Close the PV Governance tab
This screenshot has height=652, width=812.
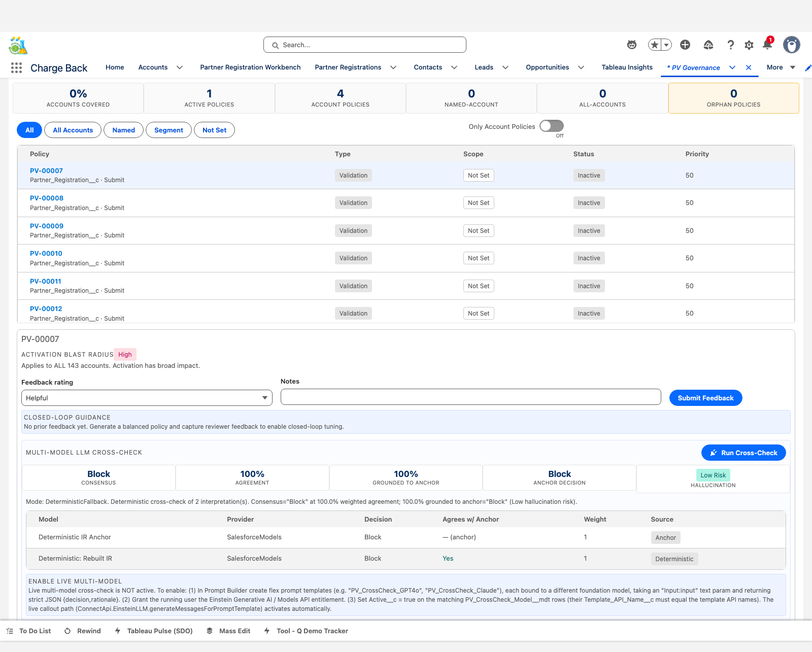point(749,67)
